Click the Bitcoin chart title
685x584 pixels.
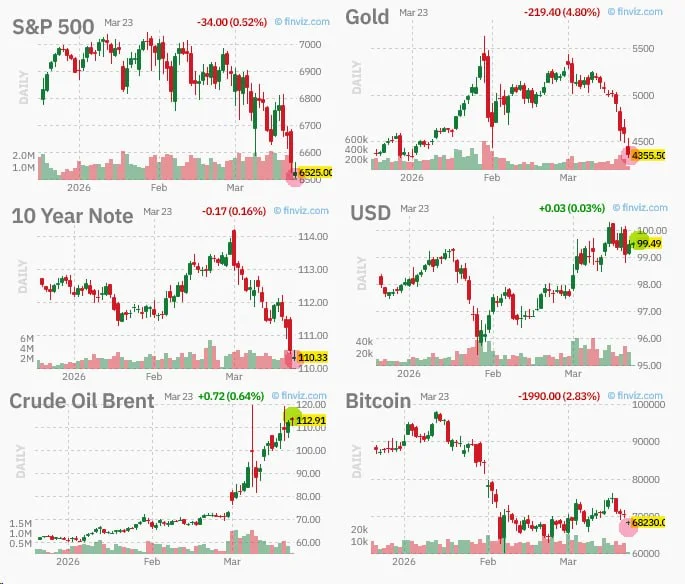[x=379, y=401]
